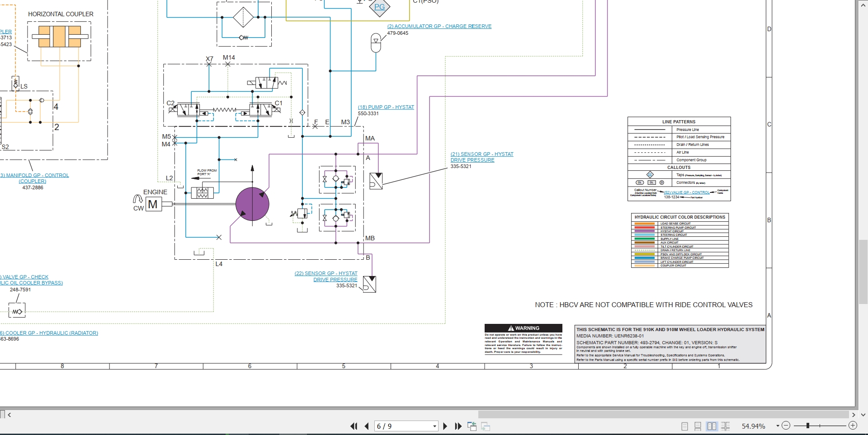The width and height of the screenshot is (868, 435).
Task: Click the zoom slider handle
Action: point(807,426)
